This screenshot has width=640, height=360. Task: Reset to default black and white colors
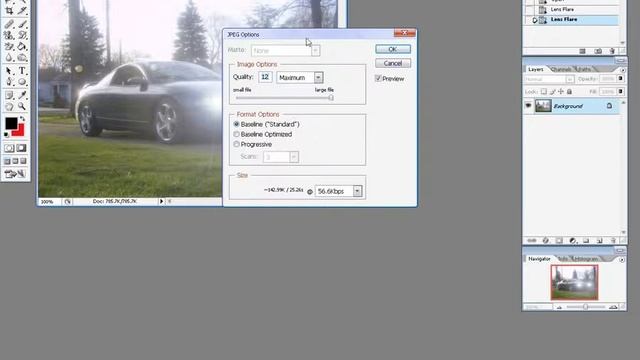pos(6,134)
